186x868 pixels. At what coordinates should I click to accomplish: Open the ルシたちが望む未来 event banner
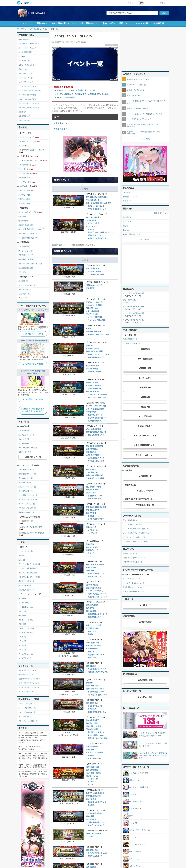(69, 225)
